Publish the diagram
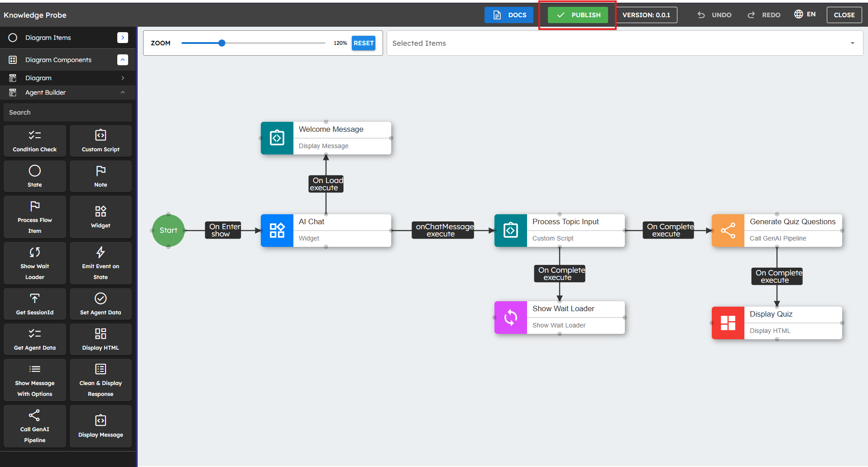This screenshot has height=467, width=868. [x=578, y=15]
